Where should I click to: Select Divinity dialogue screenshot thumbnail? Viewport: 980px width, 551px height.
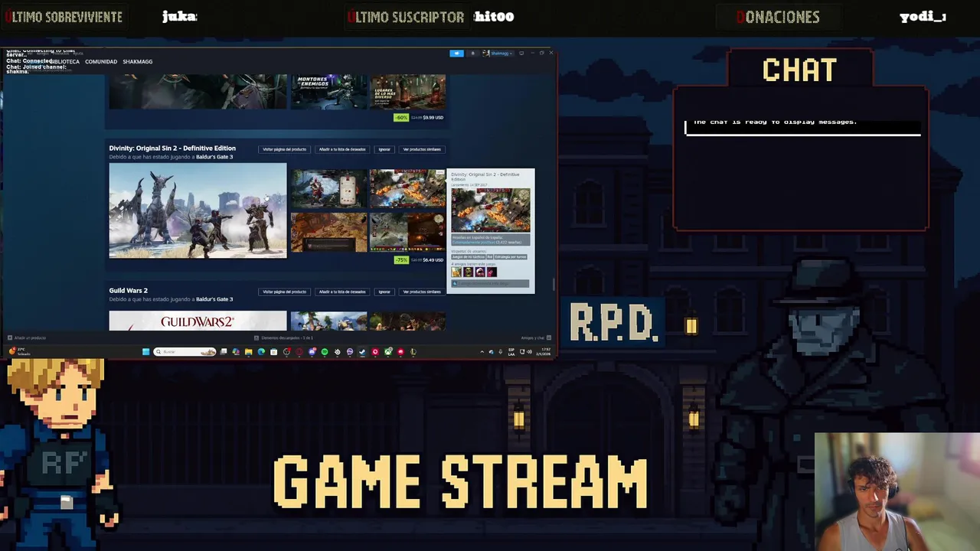tap(328, 233)
